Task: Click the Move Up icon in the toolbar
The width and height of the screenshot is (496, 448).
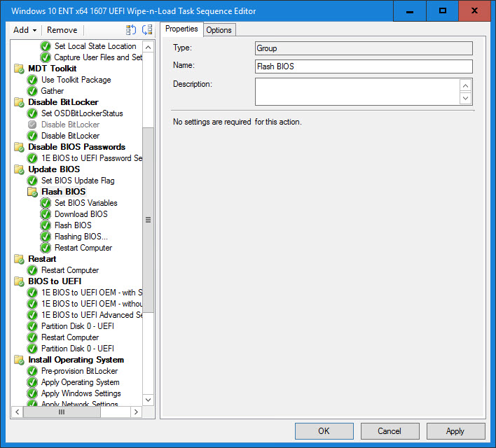Action: 131,30
